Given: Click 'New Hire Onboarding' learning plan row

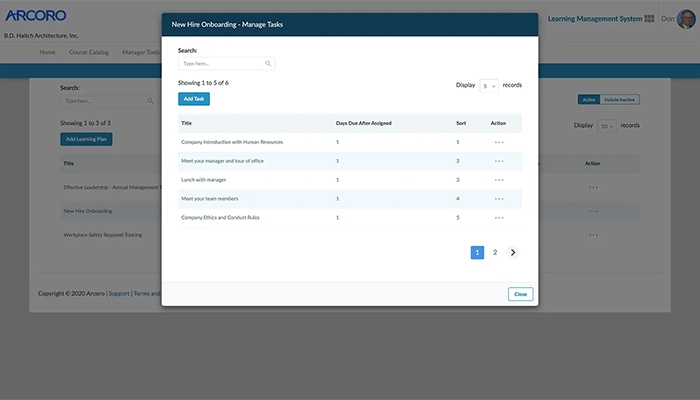Looking at the screenshot, I should coord(88,211).
